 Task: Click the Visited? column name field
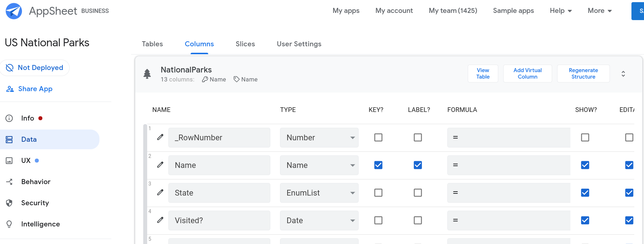point(219,220)
